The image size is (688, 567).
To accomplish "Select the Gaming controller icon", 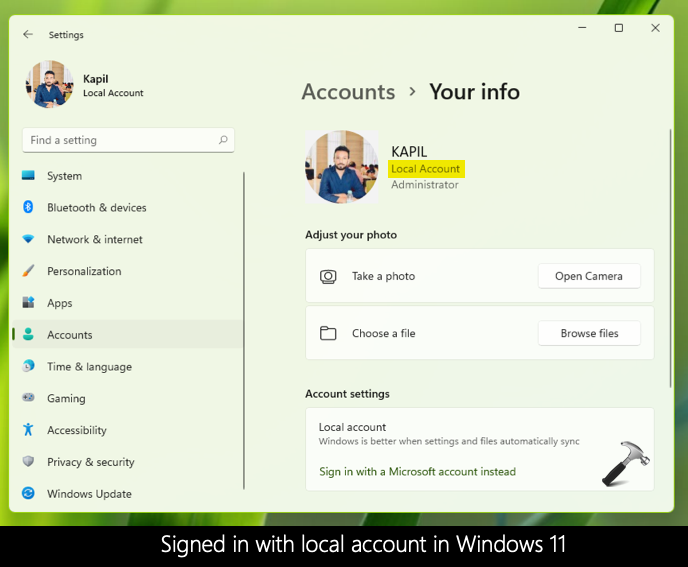I will point(28,397).
